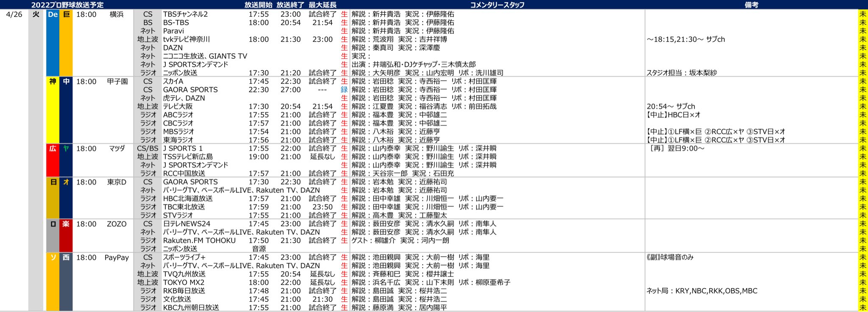Select the HBC北海道放送 cell
868x312 pixels.
point(188,199)
